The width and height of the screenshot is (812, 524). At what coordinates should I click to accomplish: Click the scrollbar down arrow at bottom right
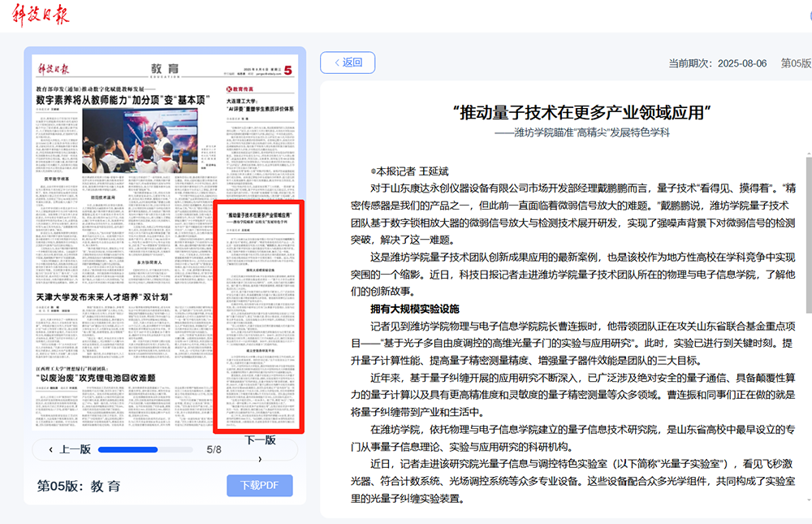[x=809, y=500]
